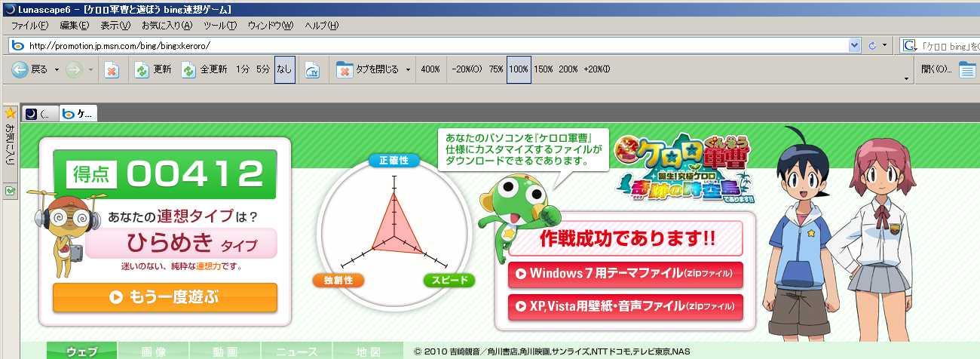Click the blue document list icon
Image resolution: width=980 pixels, height=359 pixels.
tap(967, 70)
